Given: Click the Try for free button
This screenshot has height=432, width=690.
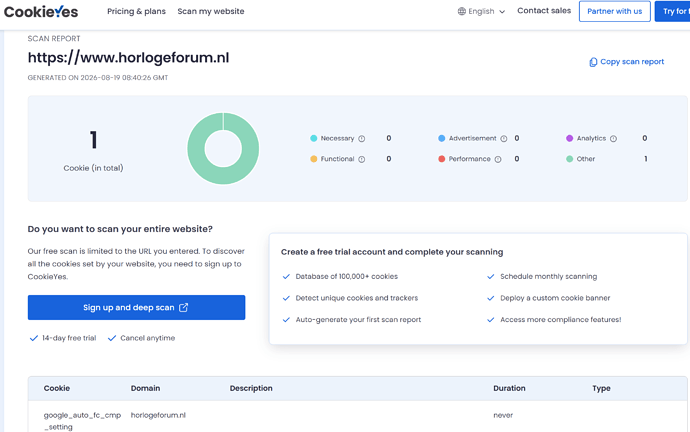Looking at the screenshot, I should pyautogui.click(x=673, y=11).
